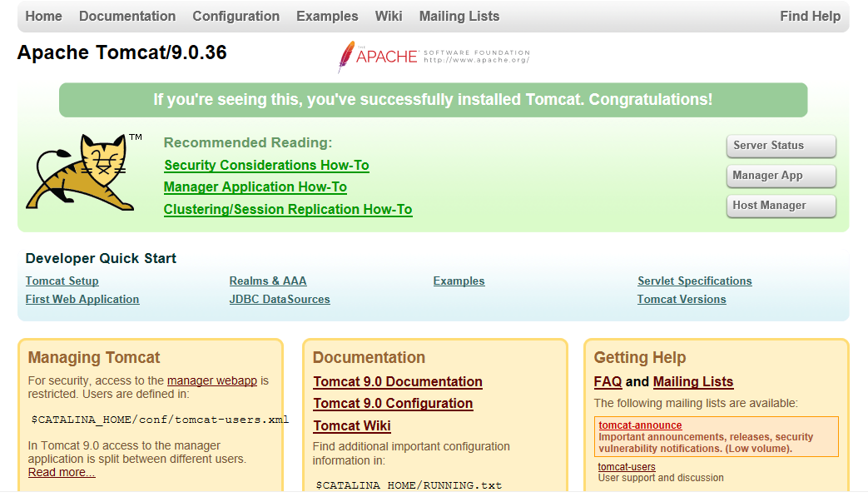Viewport: 868px width, 497px height.
Task: Click the Recommended Reading heading
Action: [x=248, y=143]
